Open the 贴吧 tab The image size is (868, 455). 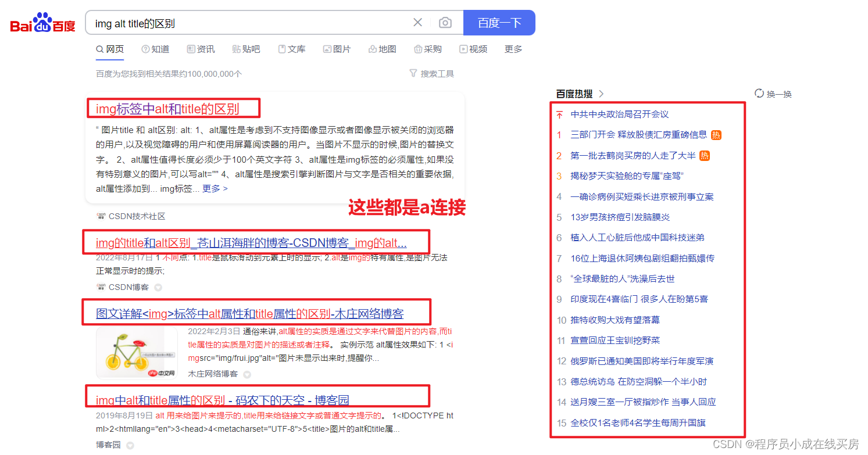tap(246, 49)
